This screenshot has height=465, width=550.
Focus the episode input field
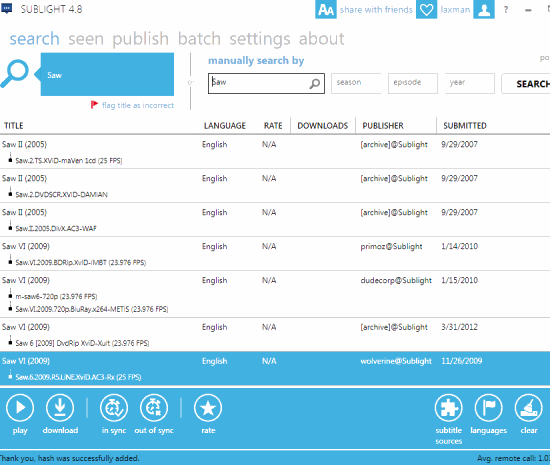point(413,83)
